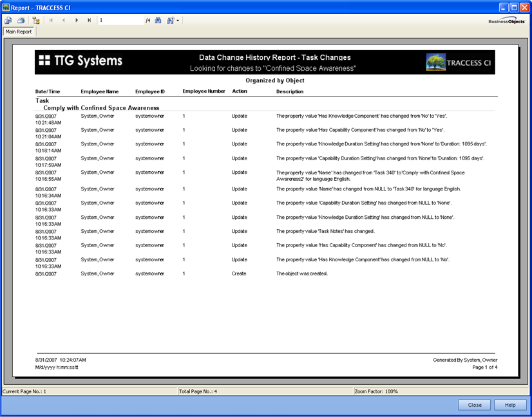
Task: Go to the previous page arrow
Action: point(64,21)
